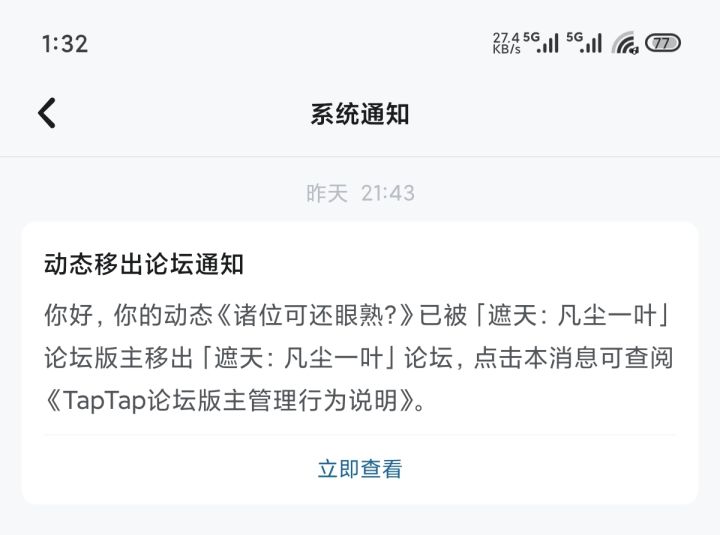
Task: Tap the second 「遮天：凡尘一叶」 forum mention
Action: [299, 358]
